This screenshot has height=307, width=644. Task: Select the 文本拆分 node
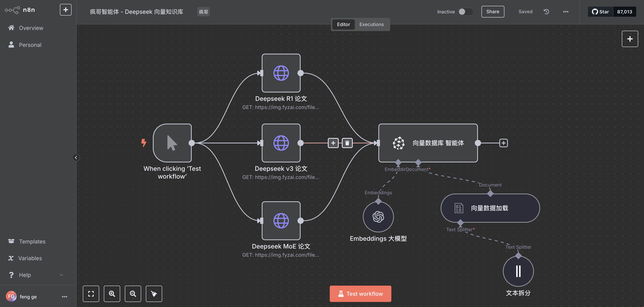pos(518,271)
